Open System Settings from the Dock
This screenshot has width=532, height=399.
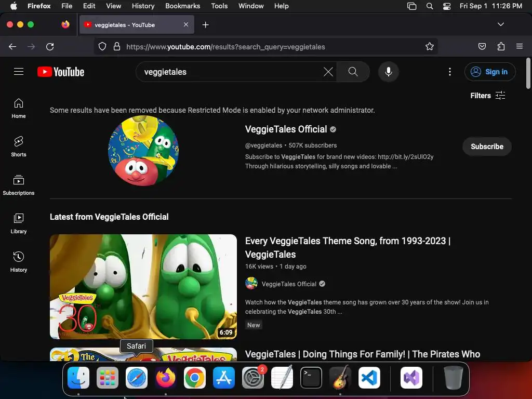coord(253,378)
